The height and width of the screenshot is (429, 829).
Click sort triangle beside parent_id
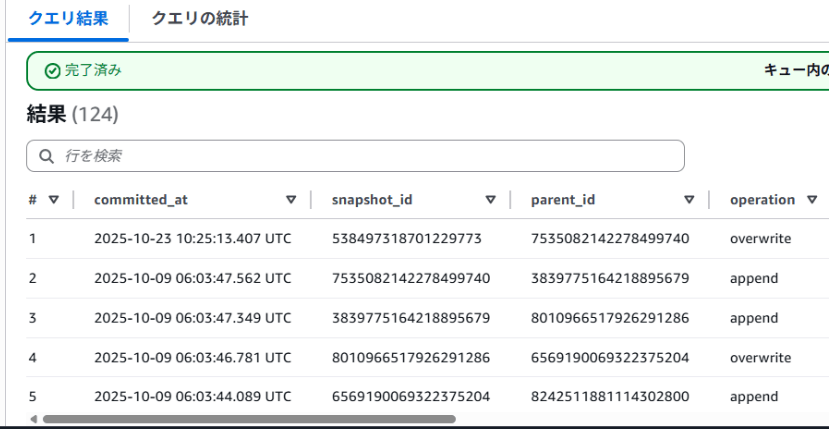689,200
